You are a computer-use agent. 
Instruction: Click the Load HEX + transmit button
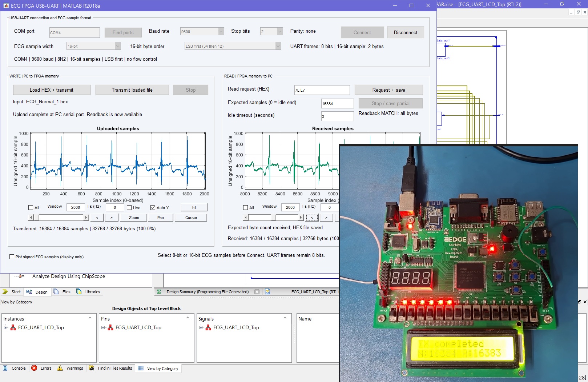click(52, 90)
